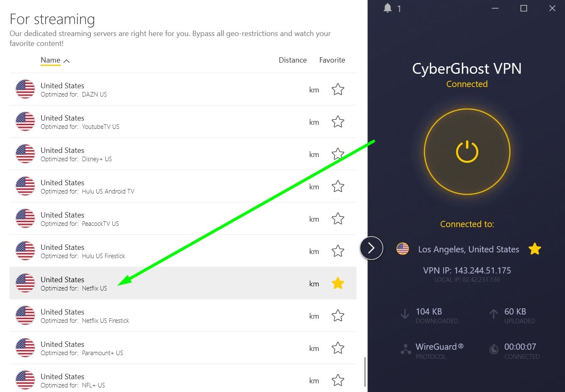The image size is (565, 392).
Task: Select the Netflix US Firestick flag
Action: 25,316
